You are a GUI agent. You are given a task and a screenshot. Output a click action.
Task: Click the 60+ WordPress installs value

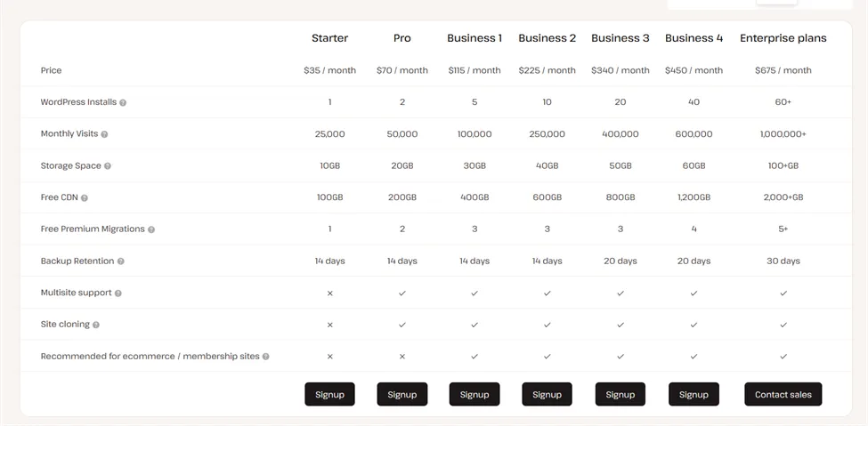(x=783, y=102)
